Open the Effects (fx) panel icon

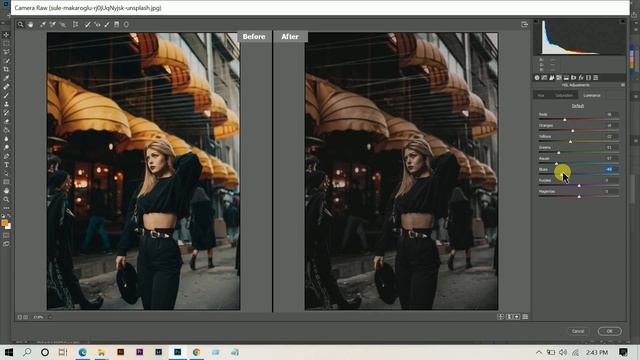click(x=581, y=78)
